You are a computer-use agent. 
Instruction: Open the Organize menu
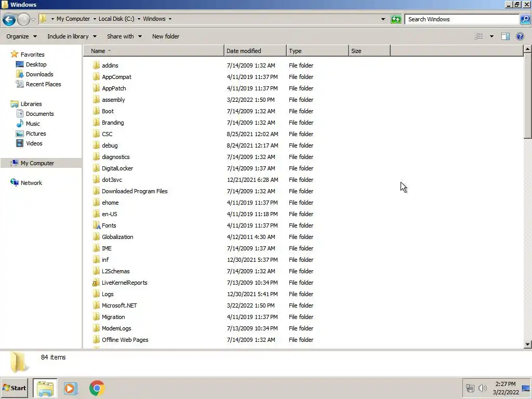coord(21,36)
